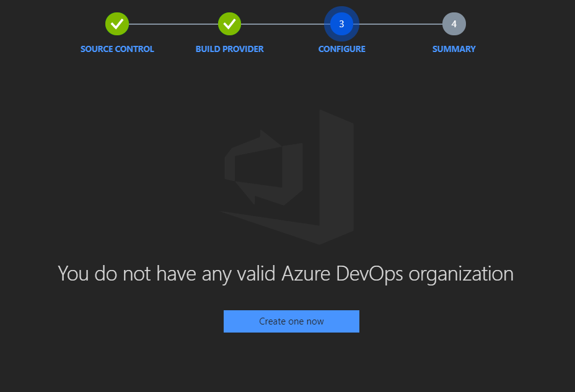Jump ahead to the SUMMARY step

point(454,49)
